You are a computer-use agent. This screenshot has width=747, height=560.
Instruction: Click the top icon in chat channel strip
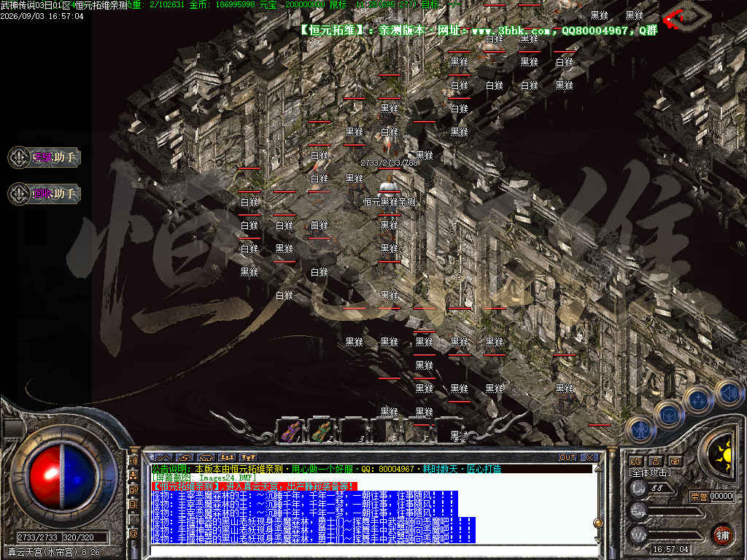[134, 461]
